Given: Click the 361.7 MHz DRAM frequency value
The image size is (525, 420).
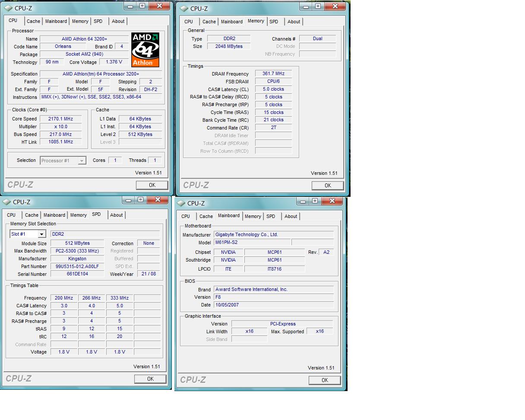Looking at the screenshot, I should pos(273,73).
